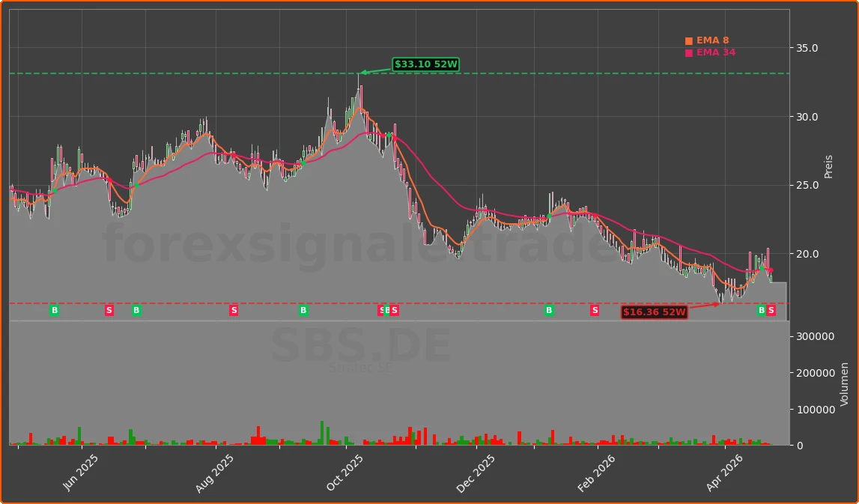
Task: Click the 200000 volume axis label
Action: 815,373
